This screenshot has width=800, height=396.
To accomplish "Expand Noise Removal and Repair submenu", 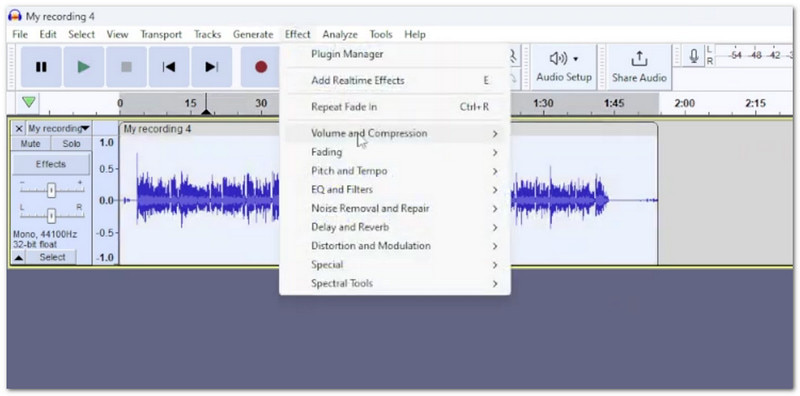I will pos(395,209).
